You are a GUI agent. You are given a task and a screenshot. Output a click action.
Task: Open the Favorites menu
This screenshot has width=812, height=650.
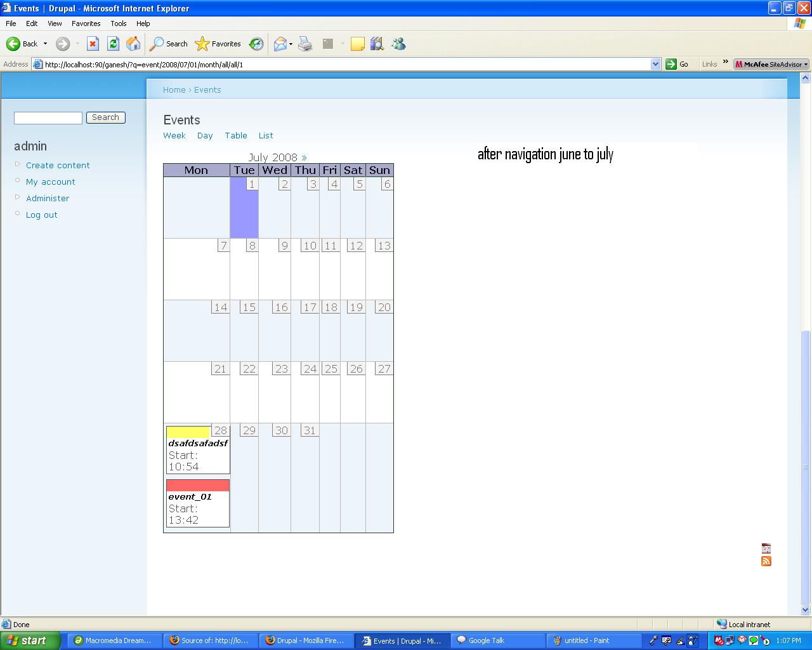pyautogui.click(x=86, y=23)
